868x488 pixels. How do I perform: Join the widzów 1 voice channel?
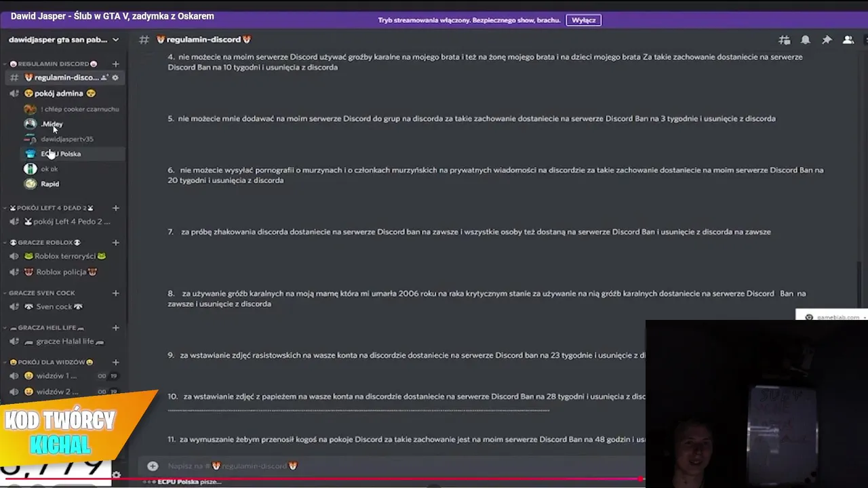pyautogui.click(x=62, y=375)
